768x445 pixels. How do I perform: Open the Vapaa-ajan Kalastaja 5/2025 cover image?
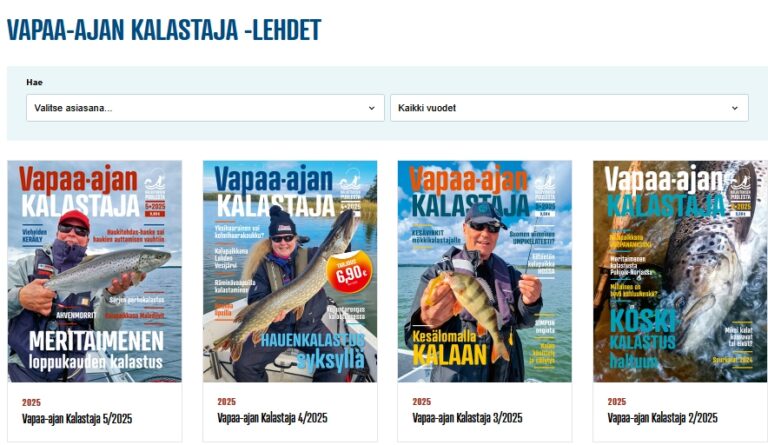tap(95, 271)
